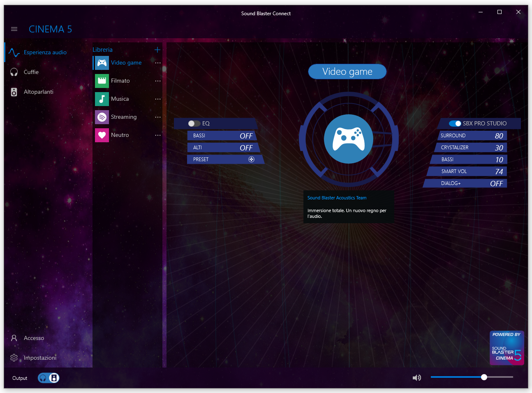Open more options for Neutro profile
532x393 pixels.
tap(158, 135)
